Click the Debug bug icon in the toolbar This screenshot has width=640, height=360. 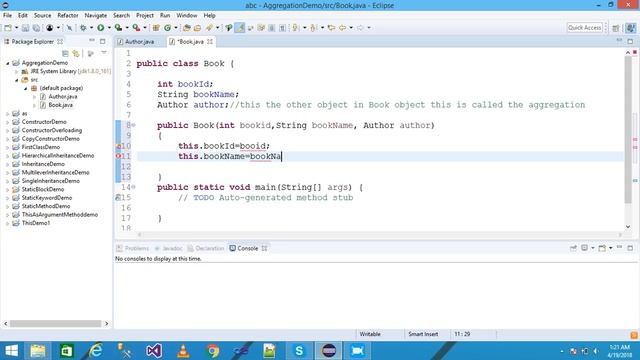point(83,28)
